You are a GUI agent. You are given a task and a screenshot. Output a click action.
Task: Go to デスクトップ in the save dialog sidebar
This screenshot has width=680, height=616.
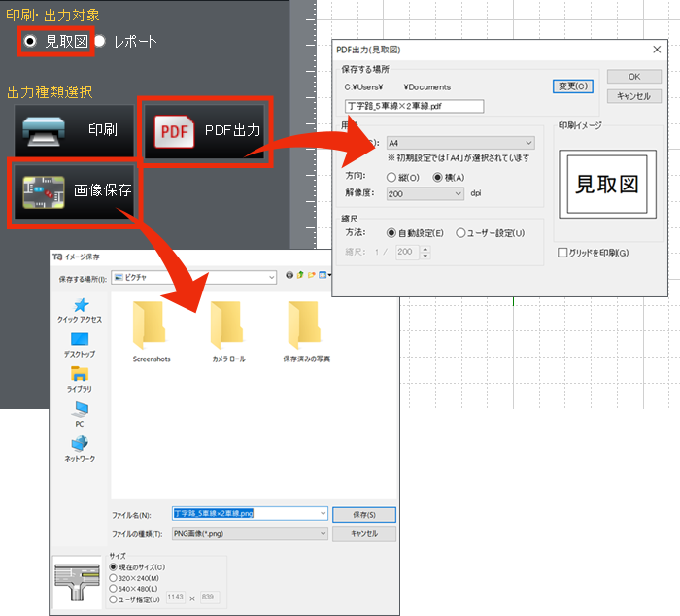[80, 345]
